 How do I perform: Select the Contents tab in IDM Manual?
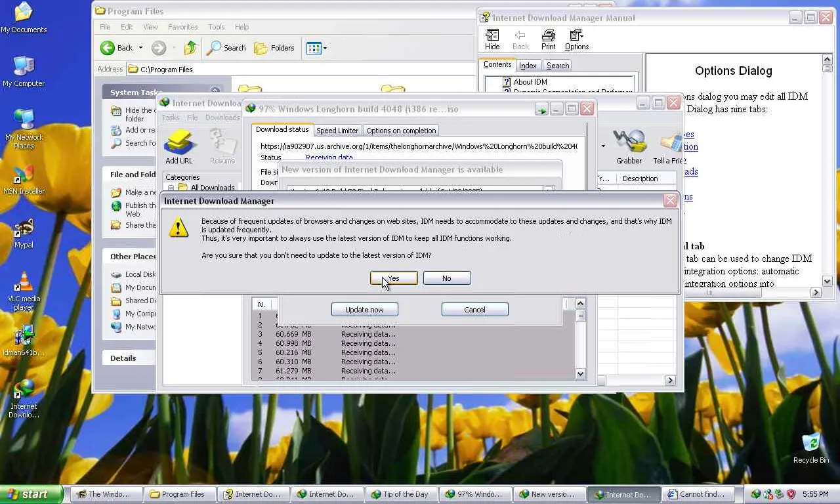pos(497,64)
